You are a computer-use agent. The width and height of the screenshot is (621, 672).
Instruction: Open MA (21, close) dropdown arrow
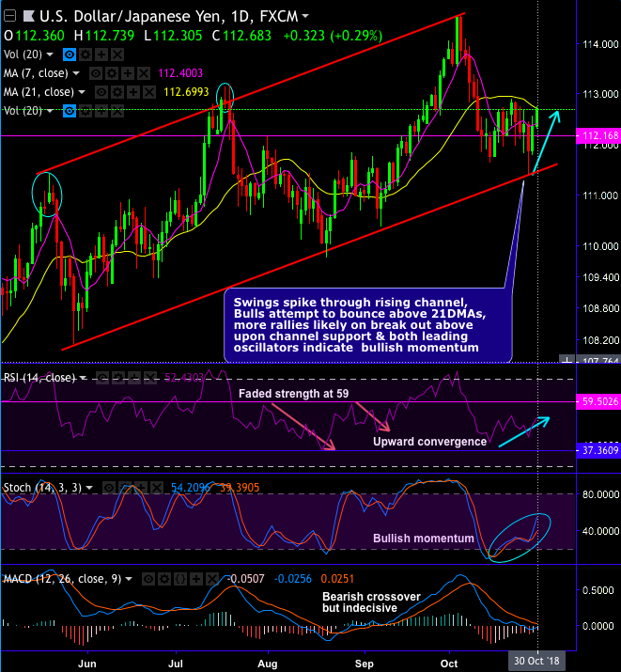[82, 92]
